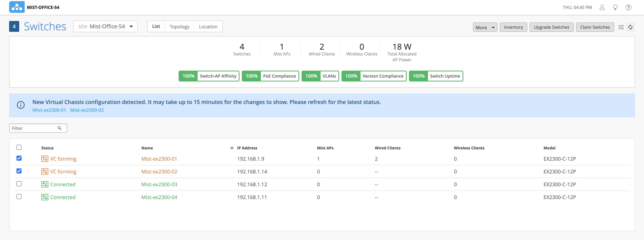Click the Upgrade Switches button
The width and height of the screenshot is (644, 240).
point(551,27)
